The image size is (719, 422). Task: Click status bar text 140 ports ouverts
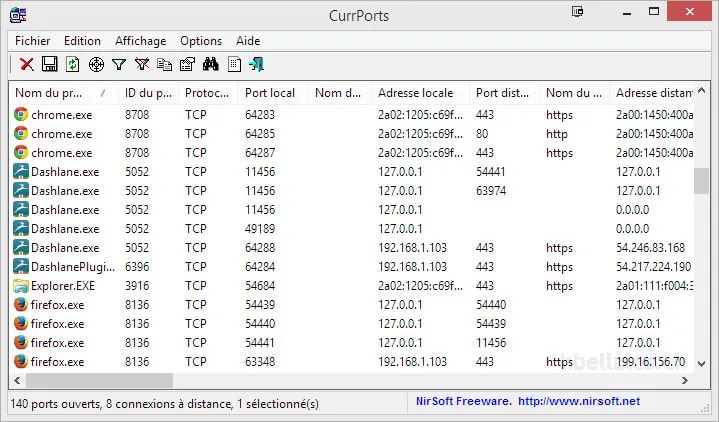point(55,404)
